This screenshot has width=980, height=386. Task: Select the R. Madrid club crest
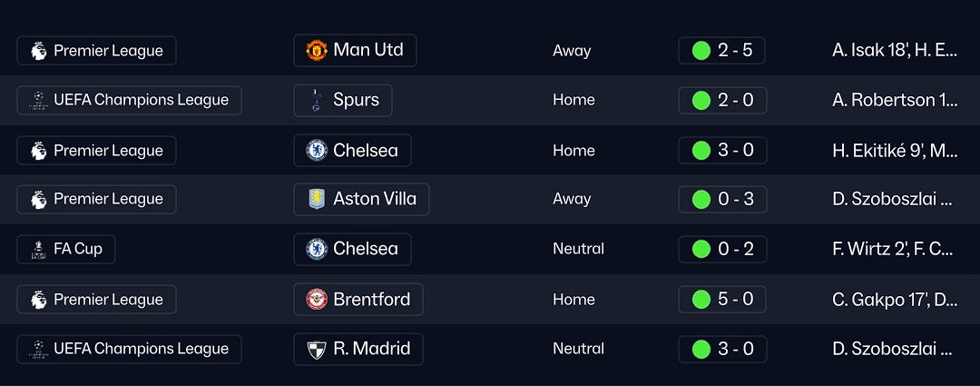click(x=316, y=349)
